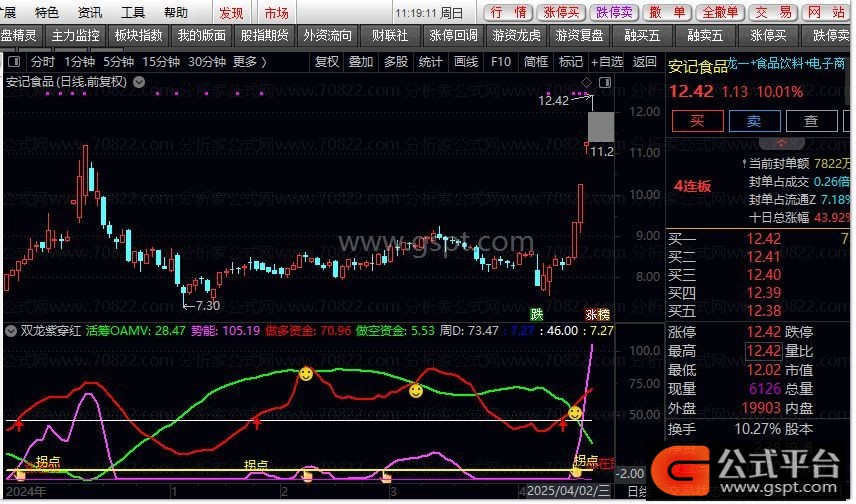The height and width of the screenshot is (504, 856).
Task: Open 融买五 in the toolbar
Action: pos(643,35)
